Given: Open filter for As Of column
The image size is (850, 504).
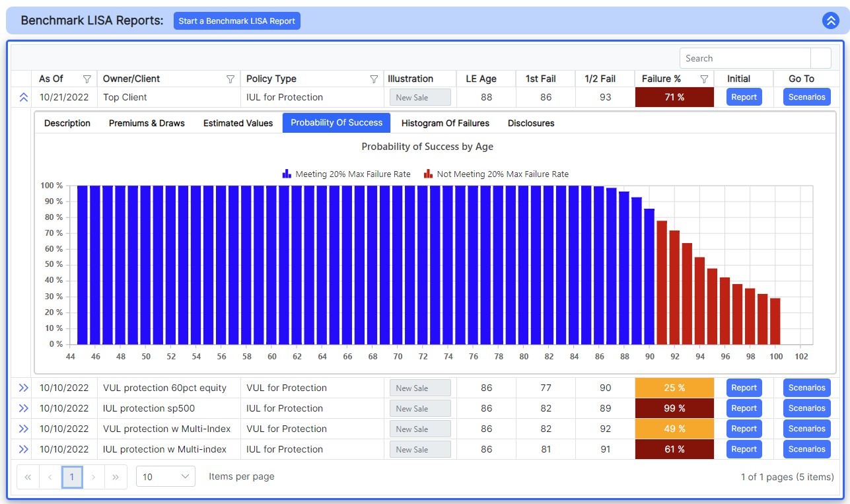Looking at the screenshot, I should pyautogui.click(x=87, y=79).
